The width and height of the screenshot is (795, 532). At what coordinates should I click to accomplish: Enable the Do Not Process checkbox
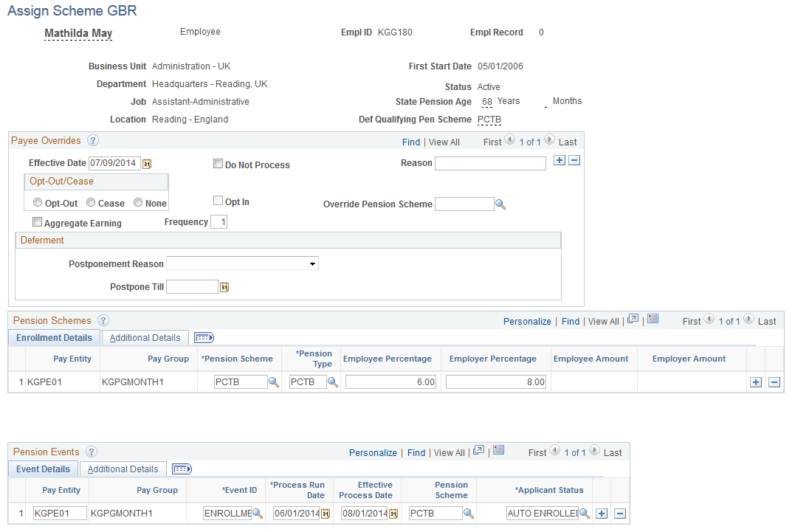coord(218,164)
